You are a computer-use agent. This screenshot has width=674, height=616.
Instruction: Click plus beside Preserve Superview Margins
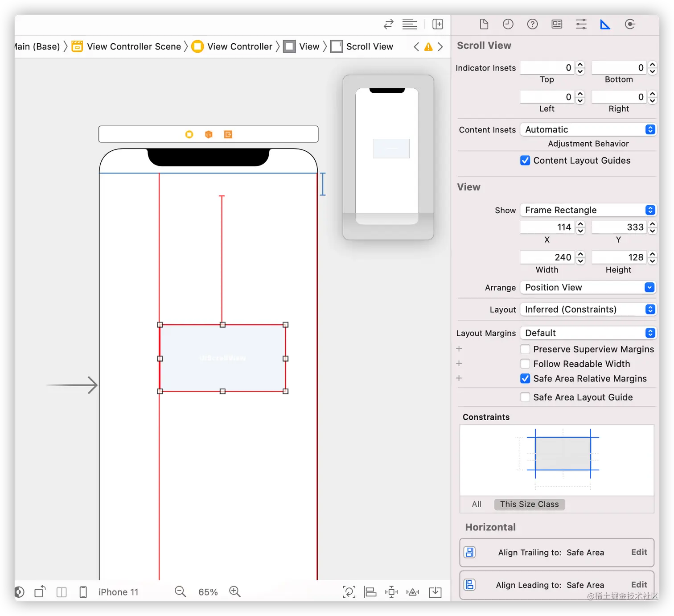459,349
